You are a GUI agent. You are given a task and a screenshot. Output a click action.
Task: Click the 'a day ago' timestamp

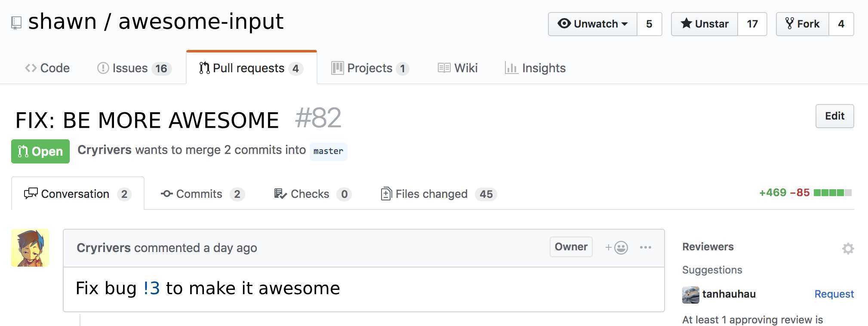(230, 248)
